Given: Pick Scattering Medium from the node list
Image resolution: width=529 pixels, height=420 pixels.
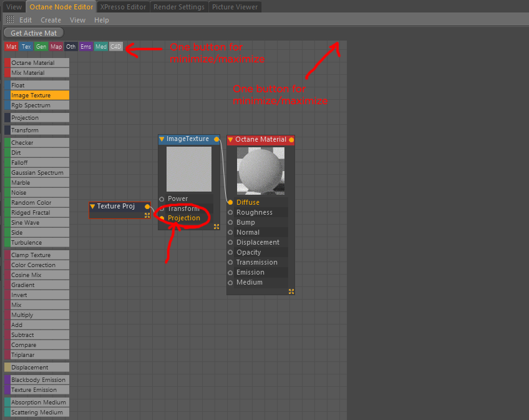Looking at the screenshot, I should pyautogui.click(x=37, y=413).
